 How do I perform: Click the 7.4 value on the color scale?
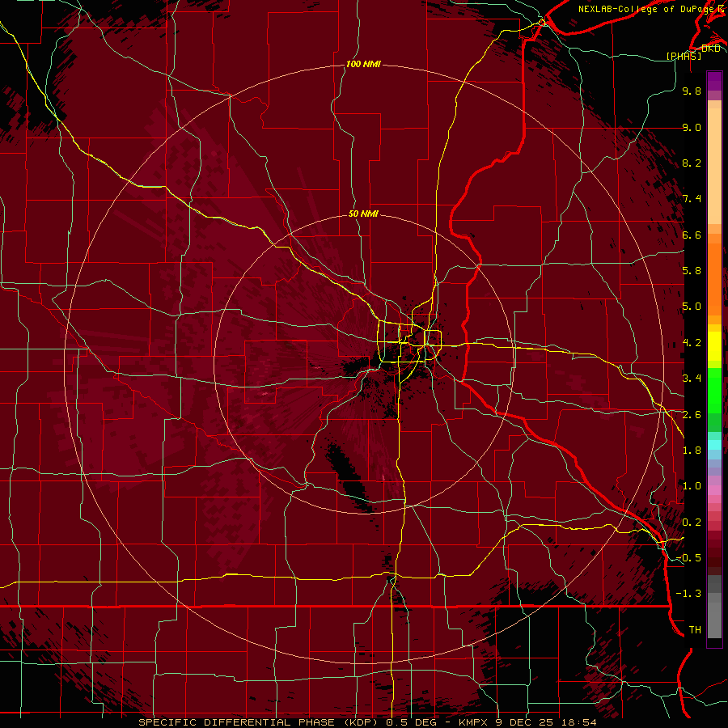(692, 199)
